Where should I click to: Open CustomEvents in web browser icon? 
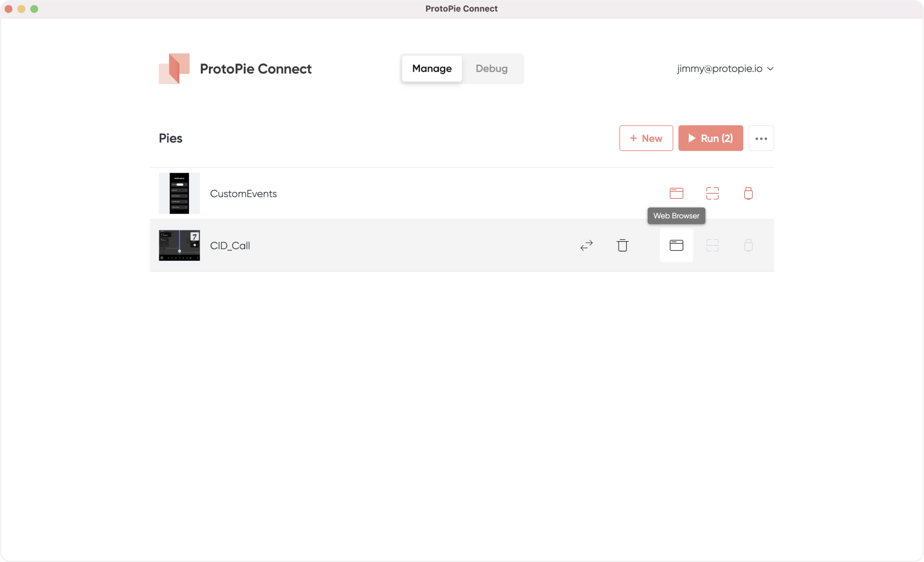(676, 193)
